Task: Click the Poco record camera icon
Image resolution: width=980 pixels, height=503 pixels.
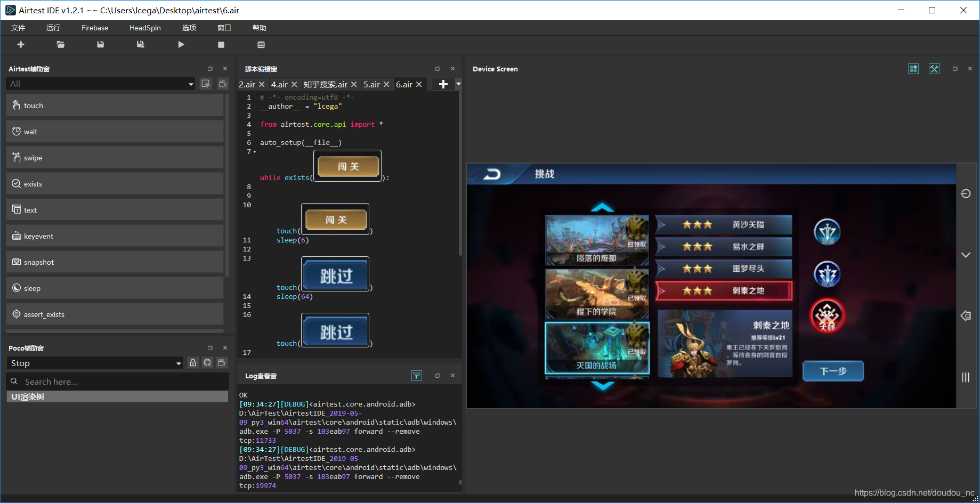Action: coord(222,363)
